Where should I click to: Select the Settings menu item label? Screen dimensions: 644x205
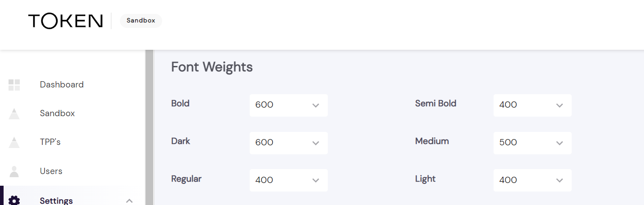pyautogui.click(x=56, y=201)
